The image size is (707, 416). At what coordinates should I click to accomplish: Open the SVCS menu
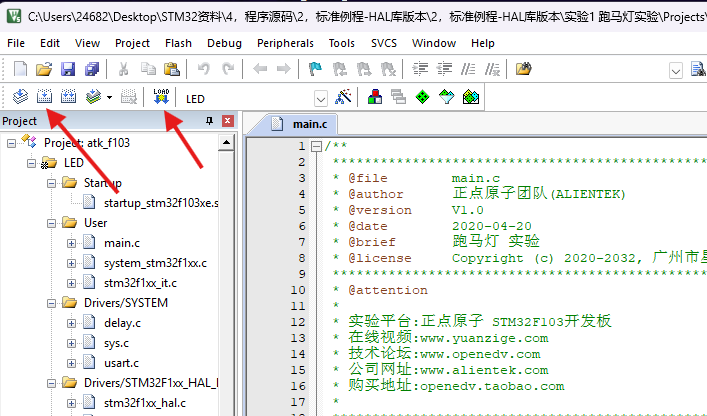pyautogui.click(x=384, y=43)
